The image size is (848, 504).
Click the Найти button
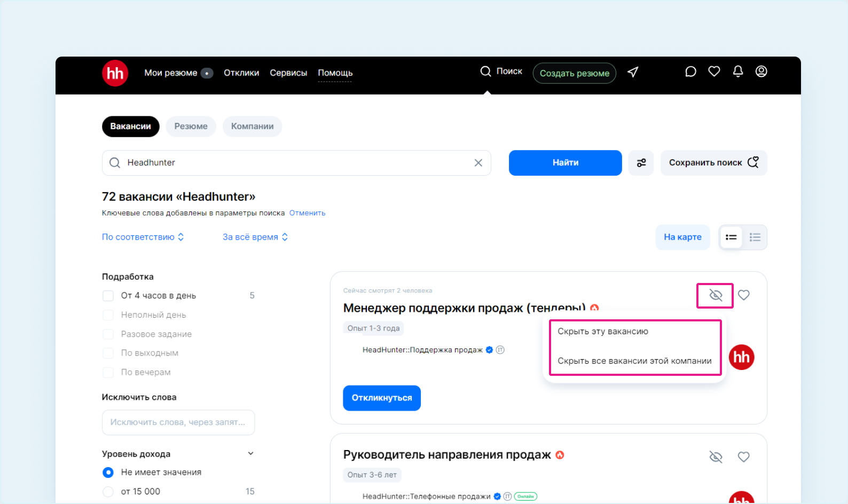click(566, 163)
